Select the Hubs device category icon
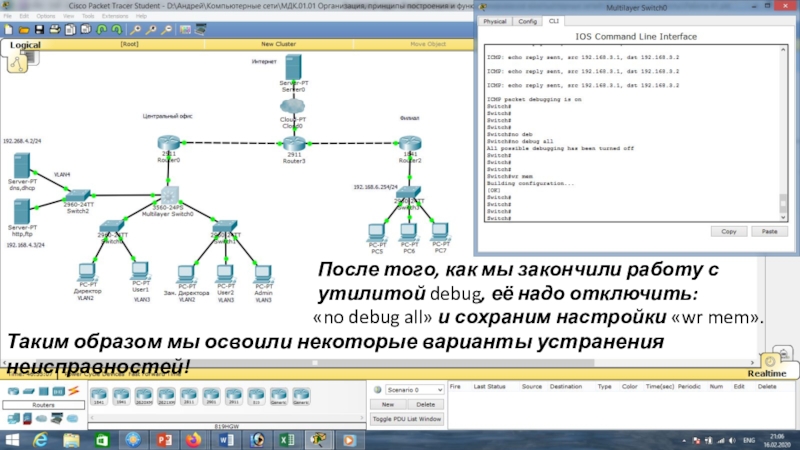800x450 pixels. click(x=43, y=391)
